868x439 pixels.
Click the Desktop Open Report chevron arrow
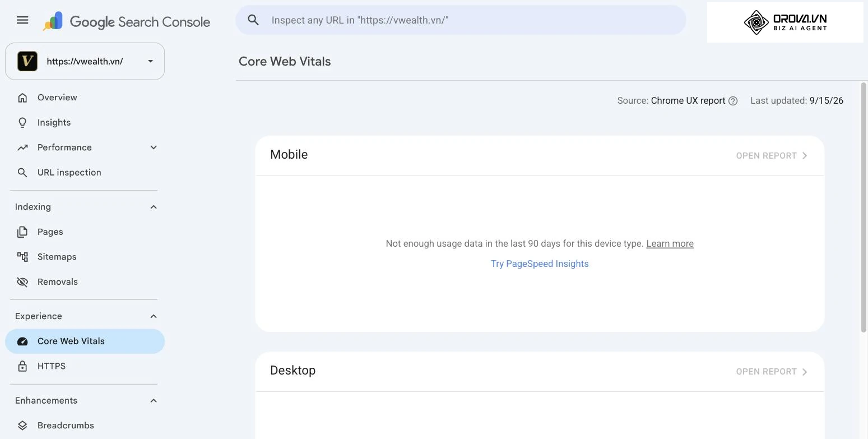coord(805,372)
